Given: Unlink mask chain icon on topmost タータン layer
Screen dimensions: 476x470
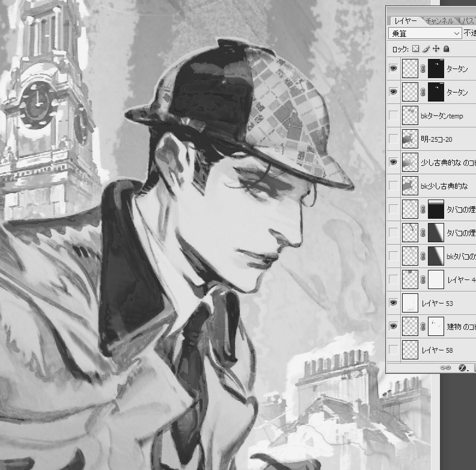Looking at the screenshot, I should coord(423,69).
